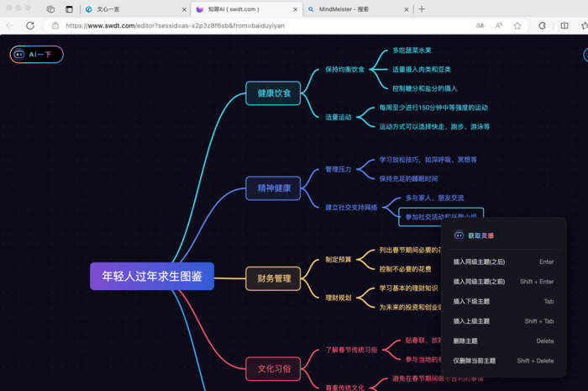The image size is (588, 391).
Task: Select the 健康饮食 topic node
Action: click(x=273, y=93)
